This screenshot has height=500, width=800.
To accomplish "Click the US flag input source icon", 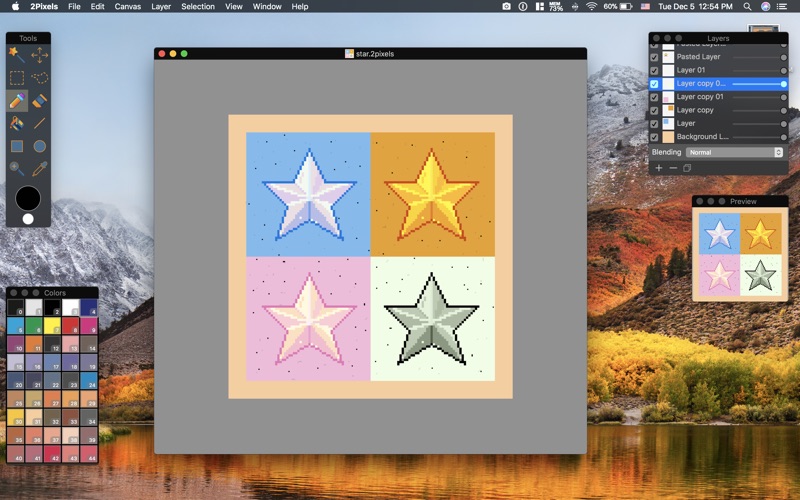I will pos(645,7).
